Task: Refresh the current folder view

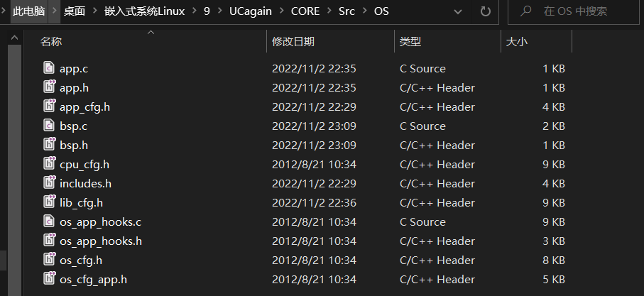Action: click(486, 11)
